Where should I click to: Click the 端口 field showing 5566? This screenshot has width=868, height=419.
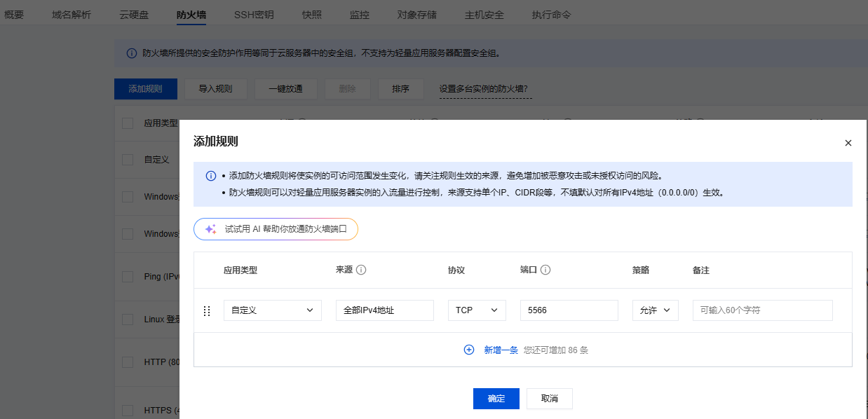coord(569,310)
